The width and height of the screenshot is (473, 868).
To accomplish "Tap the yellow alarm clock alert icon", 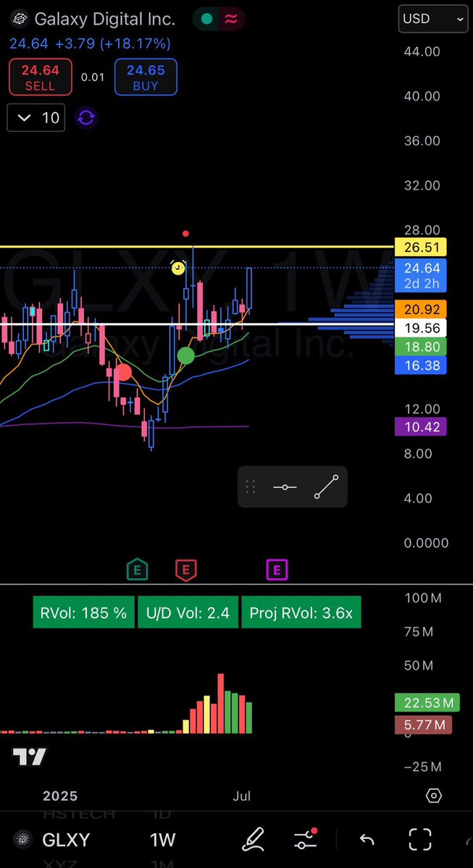I will click(177, 268).
